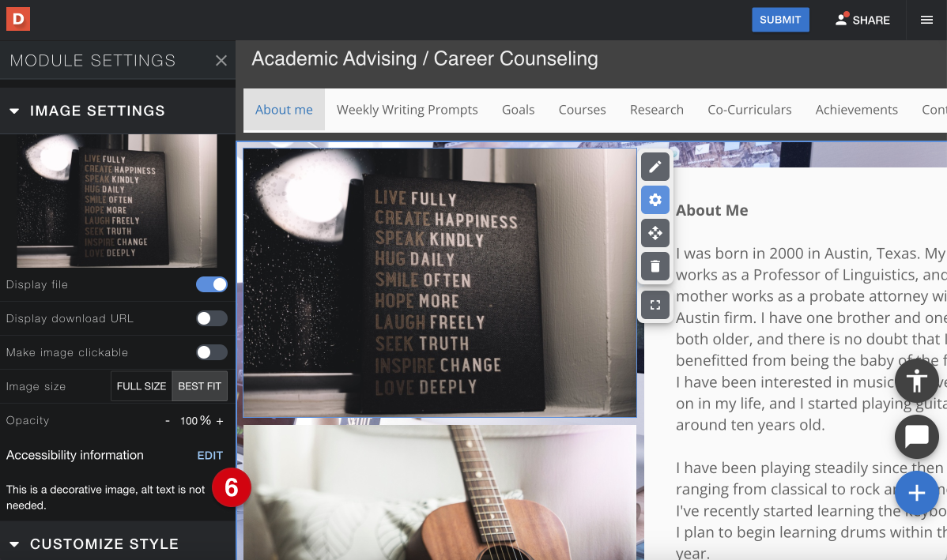Image resolution: width=947 pixels, height=560 pixels.
Task: Open the Research tab
Action: tap(657, 110)
